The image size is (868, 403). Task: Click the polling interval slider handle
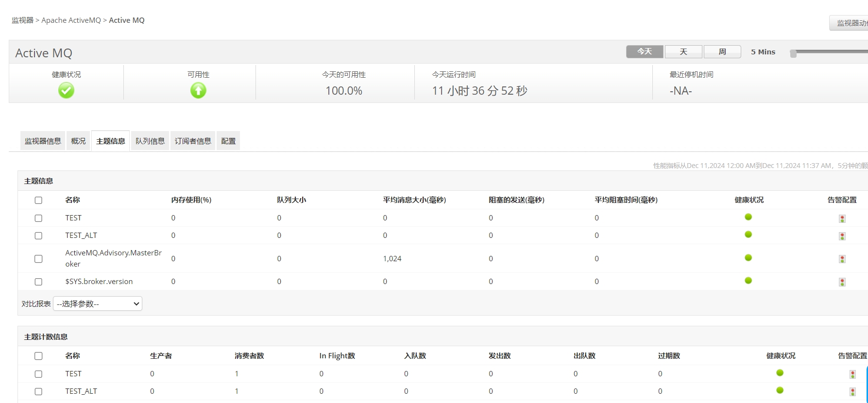(x=793, y=53)
